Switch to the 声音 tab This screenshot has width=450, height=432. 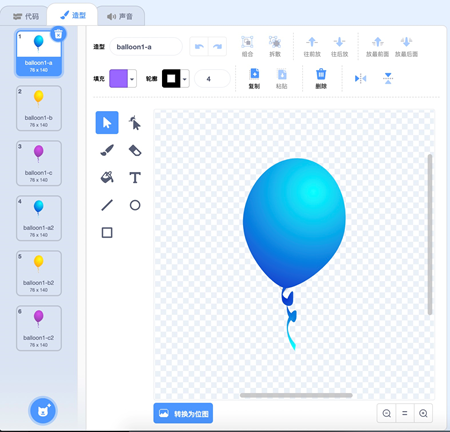click(120, 16)
